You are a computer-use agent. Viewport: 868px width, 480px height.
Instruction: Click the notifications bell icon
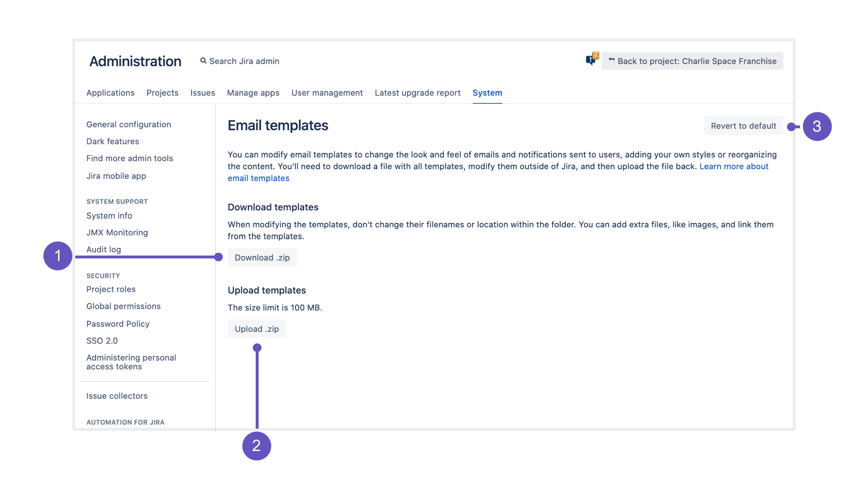pyautogui.click(x=590, y=60)
